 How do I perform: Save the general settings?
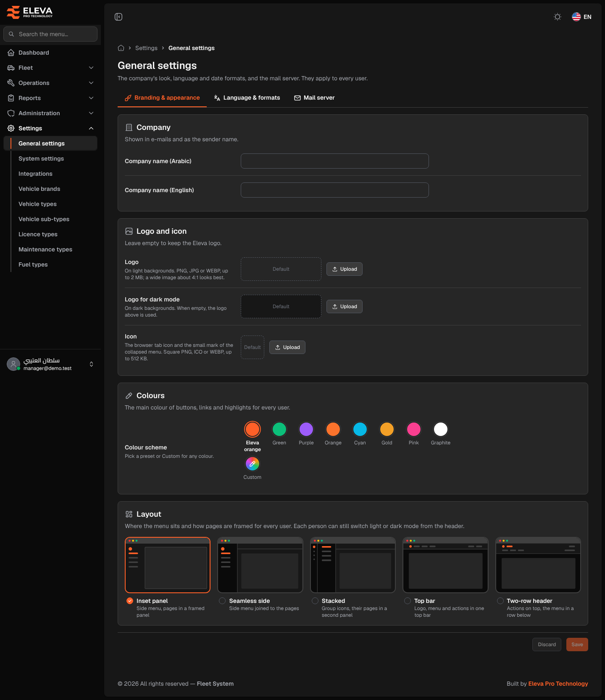pyautogui.click(x=577, y=645)
